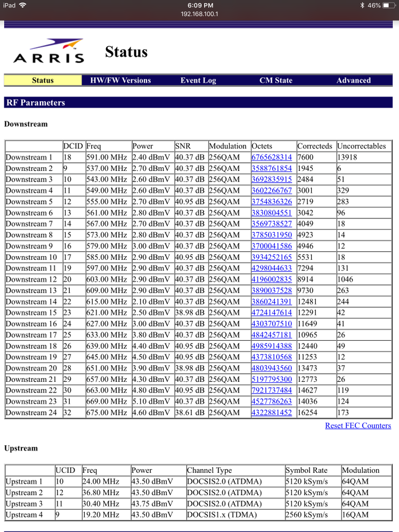Open octets link 4985914388
Viewport: 399px width, 532px height.
272,346
